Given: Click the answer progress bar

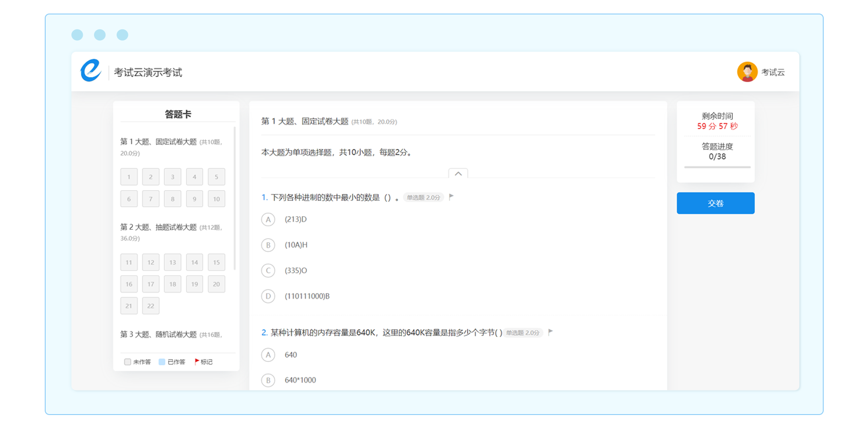Looking at the screenshot, I should pos(717,167).
